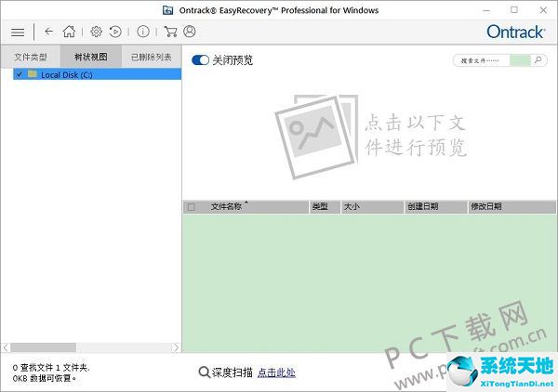
Task: Click the 0KB 数据可恢复 status text
Action: (x=44, y=378)
